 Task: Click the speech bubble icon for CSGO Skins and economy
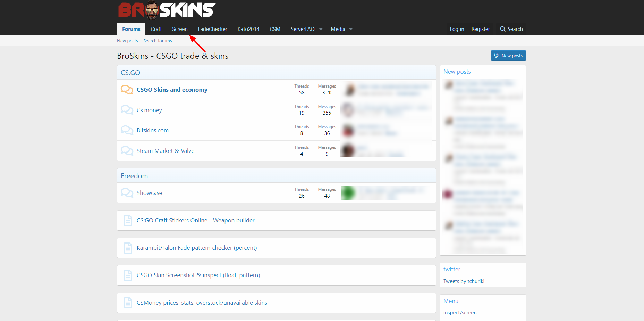click(x=127, y=90)
